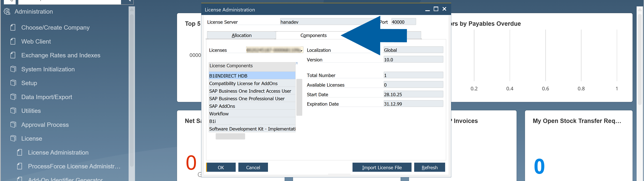Click Import License File button
The image size is (644, 181).
(x=382, y=167)
